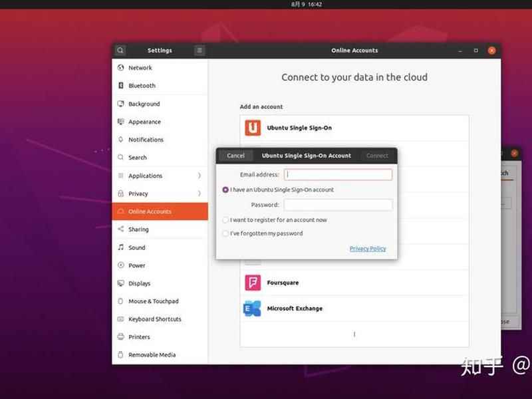Open Power settings
532x399 pixels.
(x=160, y=265)
